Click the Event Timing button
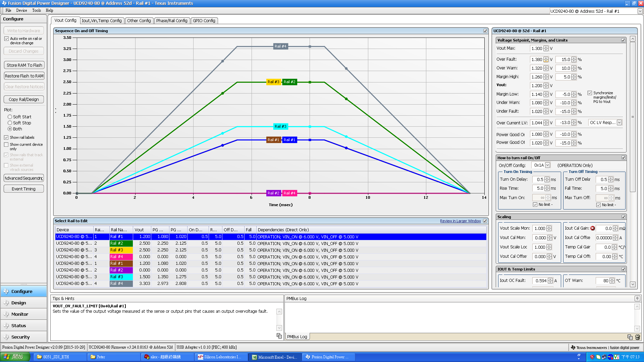The height and width of the screenshot is (362, 644). click(24, 189)
